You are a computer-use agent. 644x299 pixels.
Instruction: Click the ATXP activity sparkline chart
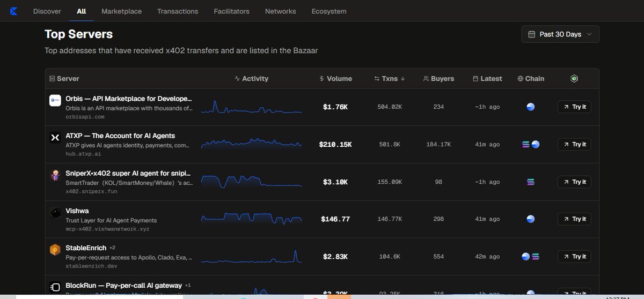click(251, 144)
